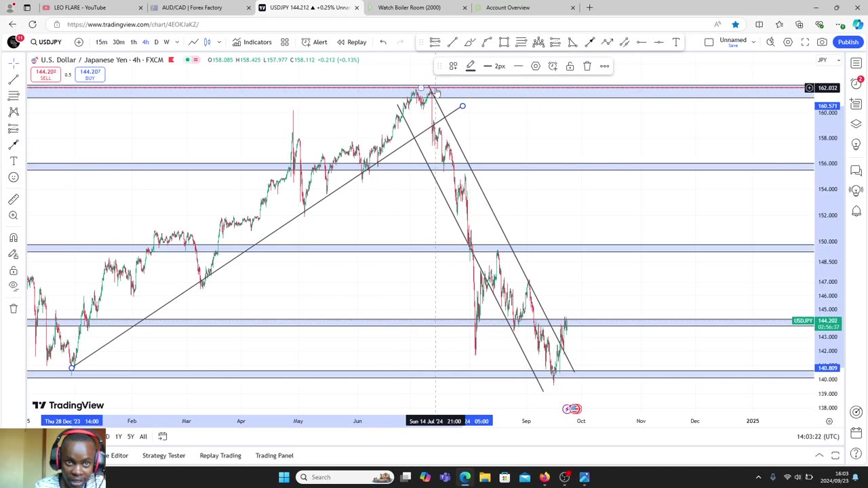Hide all drawings with eye icon
The image size is (868, 488).
click(x=14, y=286)
